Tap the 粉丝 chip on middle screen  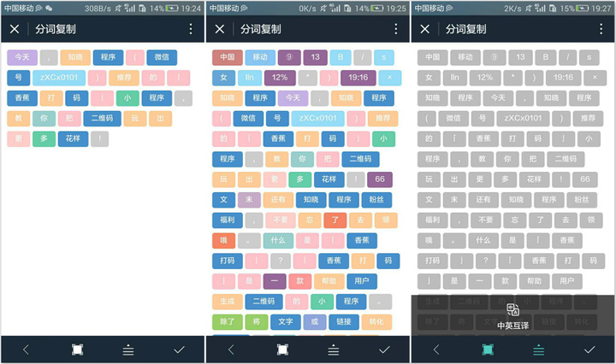point(376,200)
